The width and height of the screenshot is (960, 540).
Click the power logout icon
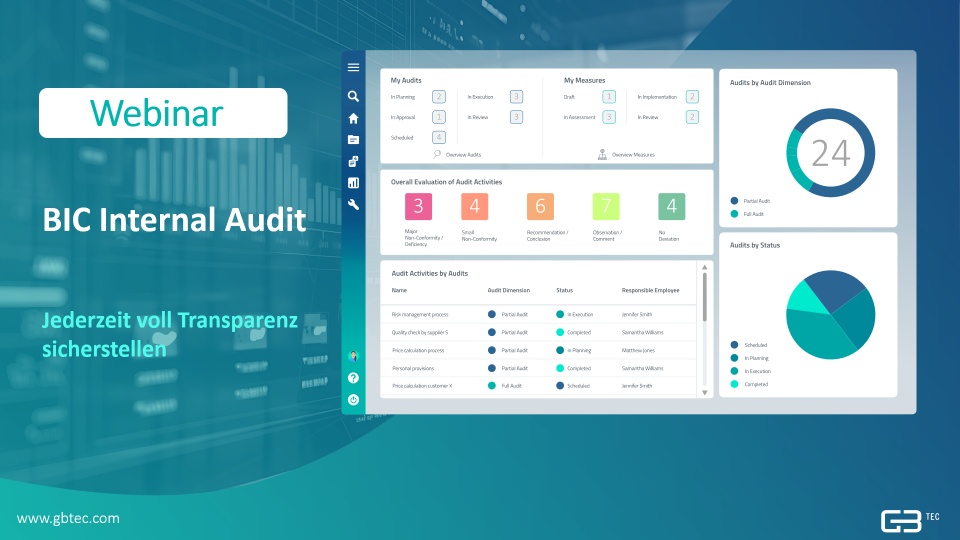pyautogui.click(x=353, y=399)
